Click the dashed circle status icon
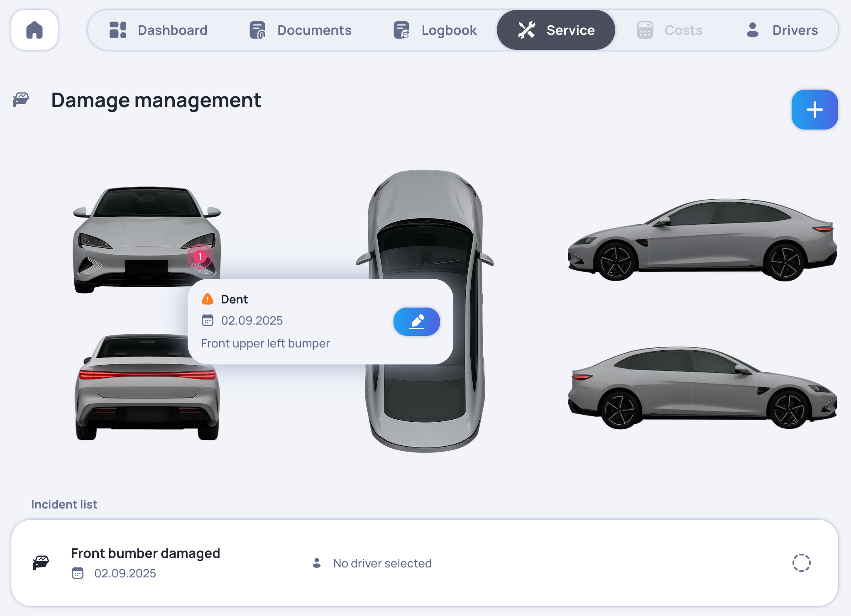The height and width of the screenshot is (616, 851). click(801, 563)
